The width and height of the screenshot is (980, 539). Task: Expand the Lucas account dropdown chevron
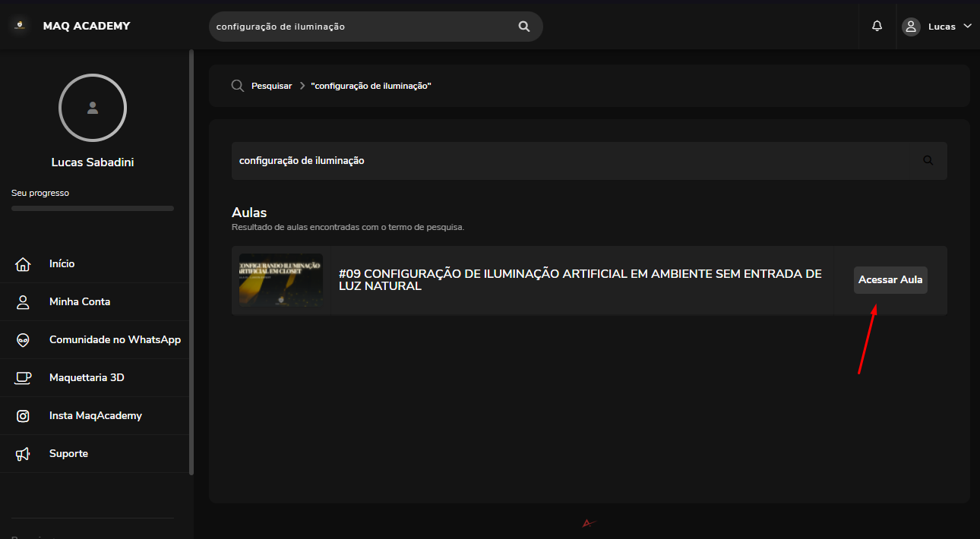click(x=967, y=27)
